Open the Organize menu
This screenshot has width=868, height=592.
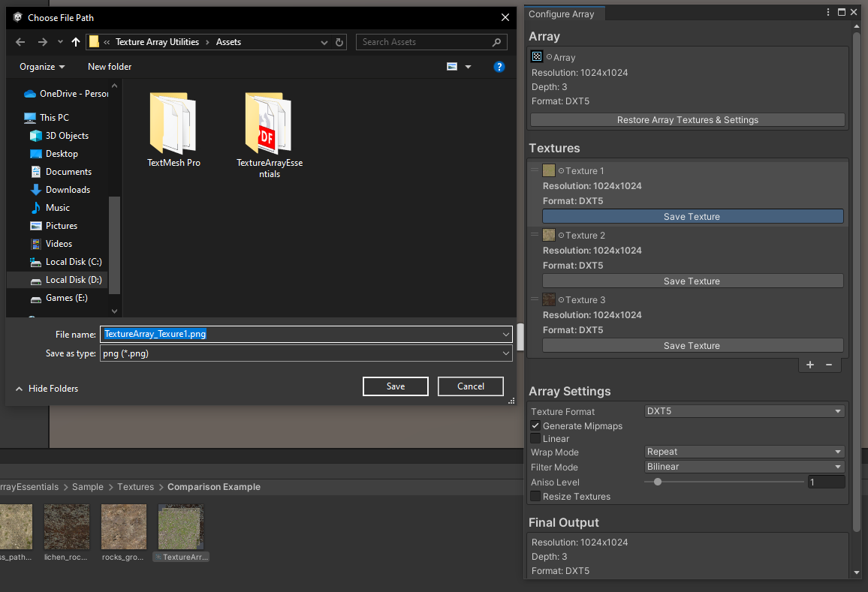42,67
